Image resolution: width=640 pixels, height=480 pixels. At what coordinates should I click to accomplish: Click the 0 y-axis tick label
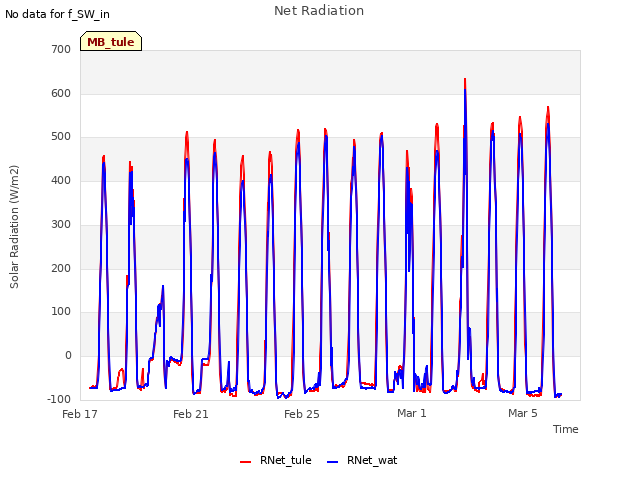click(x=68, y=356)
